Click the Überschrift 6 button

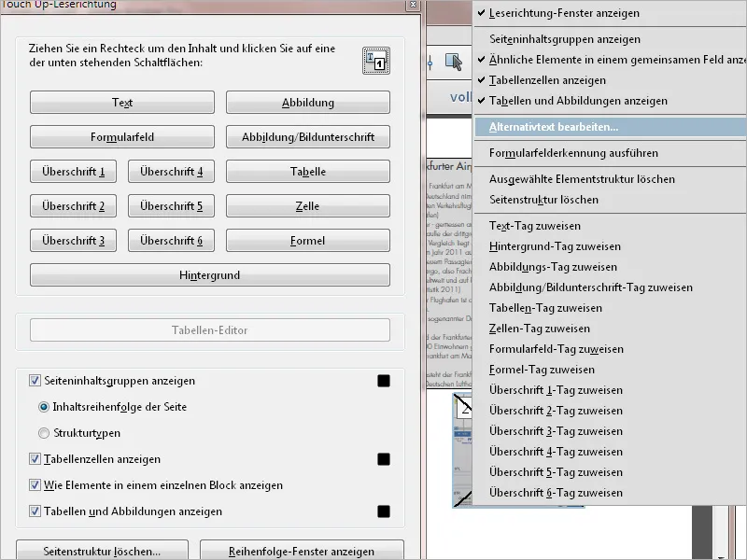171,241
